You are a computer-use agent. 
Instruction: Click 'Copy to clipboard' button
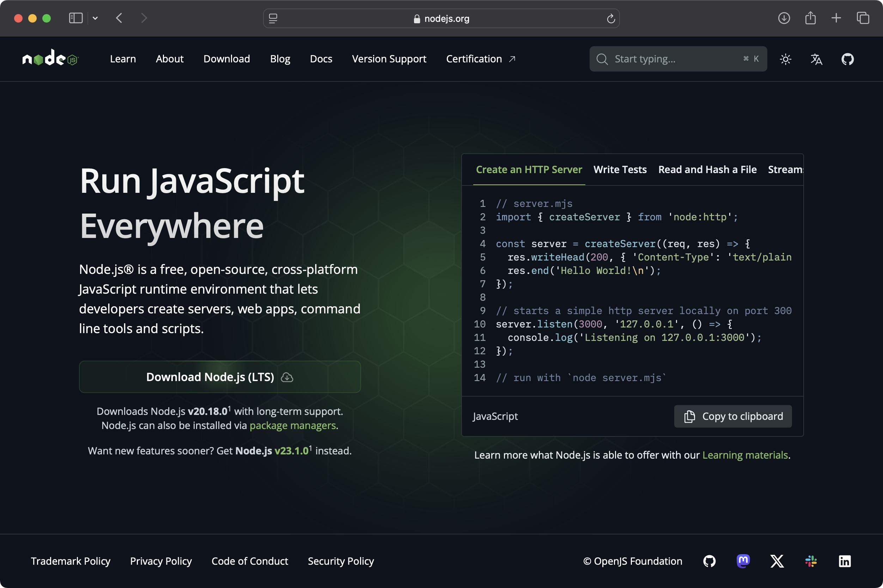[733, 416]
